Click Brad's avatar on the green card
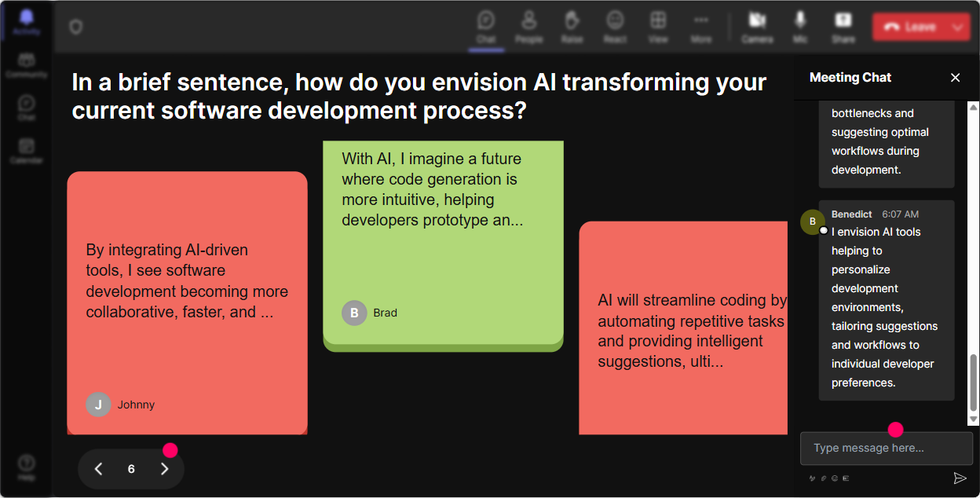Screen dimensions: 980x498 (x=354, y=313)
